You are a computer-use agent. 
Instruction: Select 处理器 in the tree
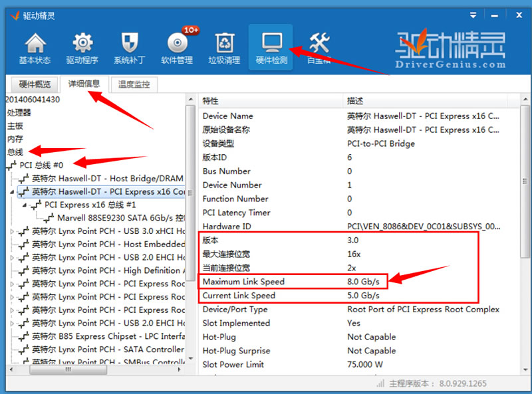coord(19,112)
